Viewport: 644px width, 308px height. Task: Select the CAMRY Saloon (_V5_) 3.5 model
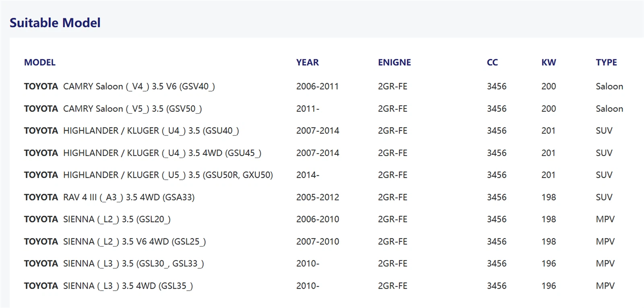pos(132,109)
